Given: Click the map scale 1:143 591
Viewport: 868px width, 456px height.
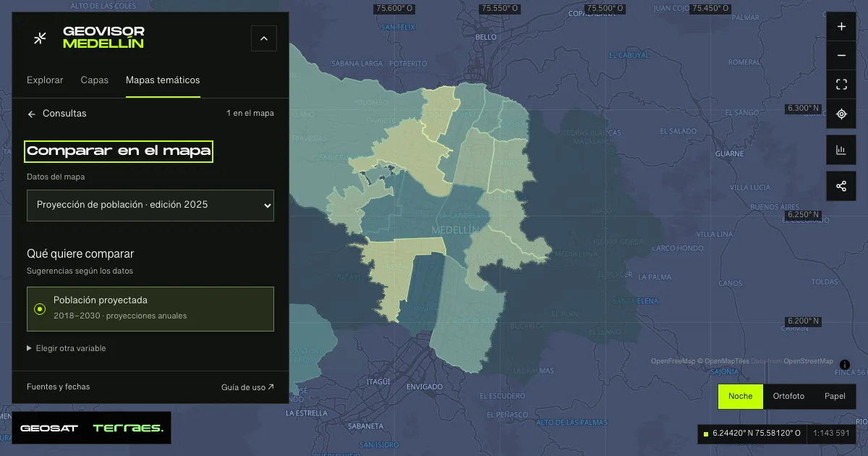Looking at the screenshot, I should pyautogui.click(x=830, y=434).
